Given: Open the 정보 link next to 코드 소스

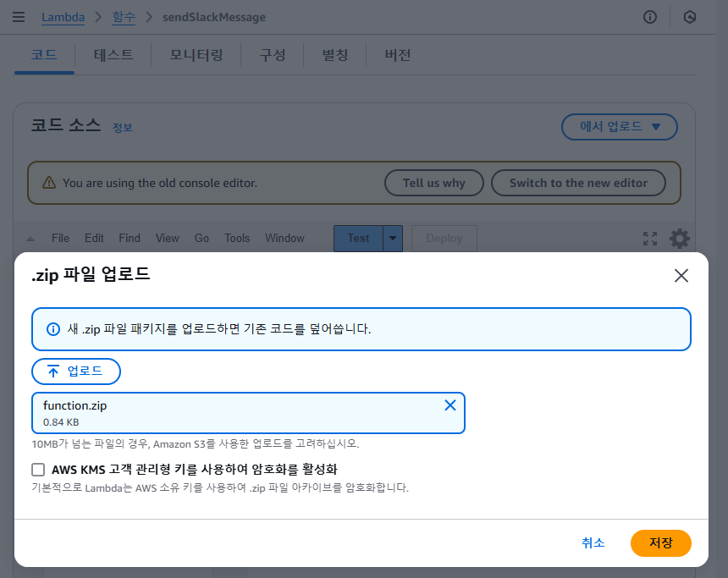Looking at the screenshot, I should [x=123, y=128].
